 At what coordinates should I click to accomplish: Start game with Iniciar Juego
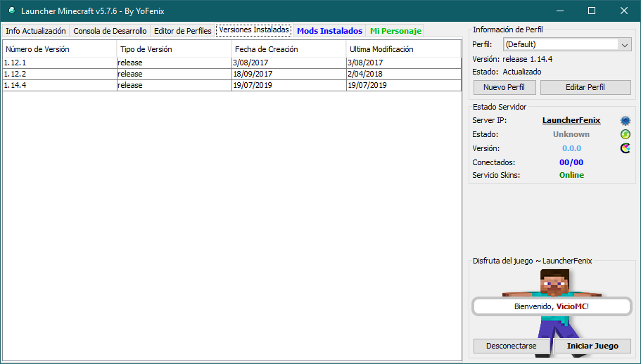click(x=592, y=346)
